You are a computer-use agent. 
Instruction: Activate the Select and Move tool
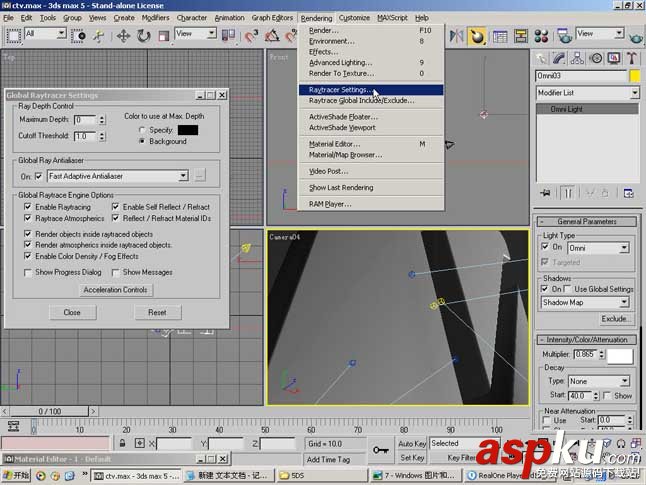(123, 36)
